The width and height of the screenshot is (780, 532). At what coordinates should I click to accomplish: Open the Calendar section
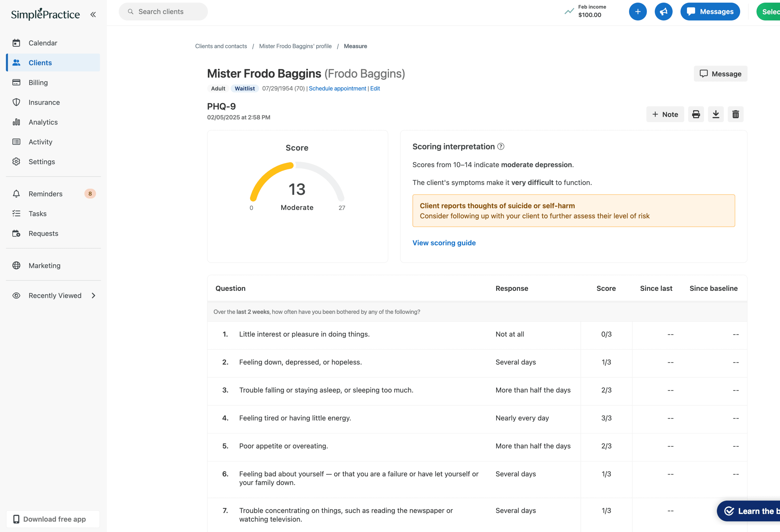[x=43, y=43]
